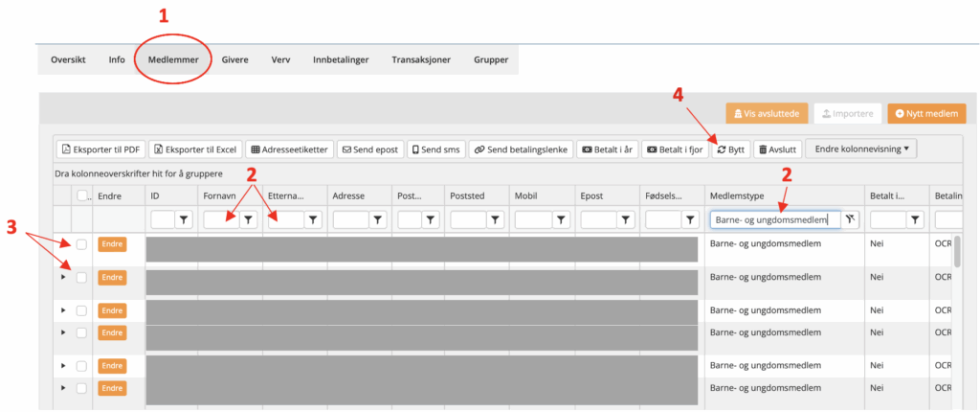Clear the Medlemstype filter using funnel icon

[850, 220]
